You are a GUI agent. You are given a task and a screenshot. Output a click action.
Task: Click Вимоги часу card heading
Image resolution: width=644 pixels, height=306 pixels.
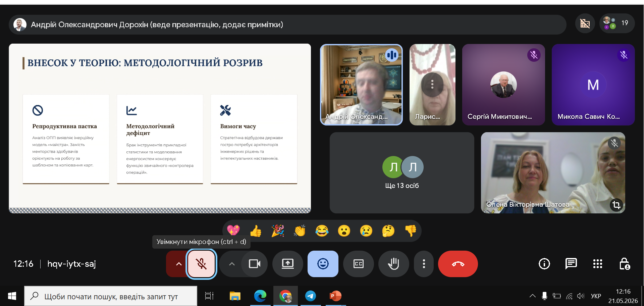(238, 126)
